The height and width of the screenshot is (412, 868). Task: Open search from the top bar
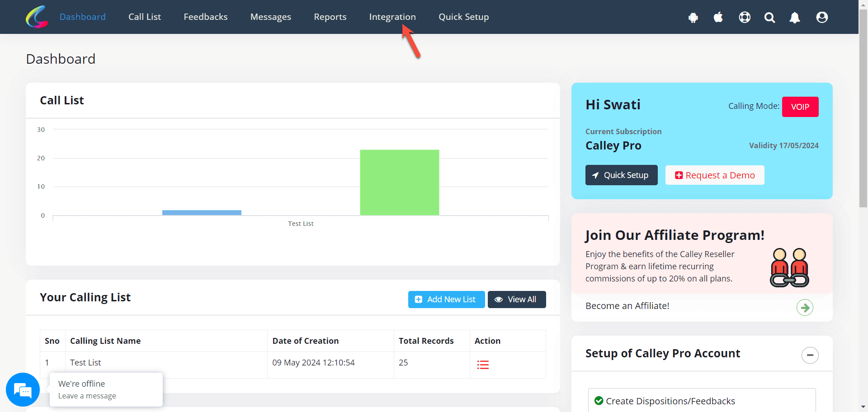tap(769, 17)
